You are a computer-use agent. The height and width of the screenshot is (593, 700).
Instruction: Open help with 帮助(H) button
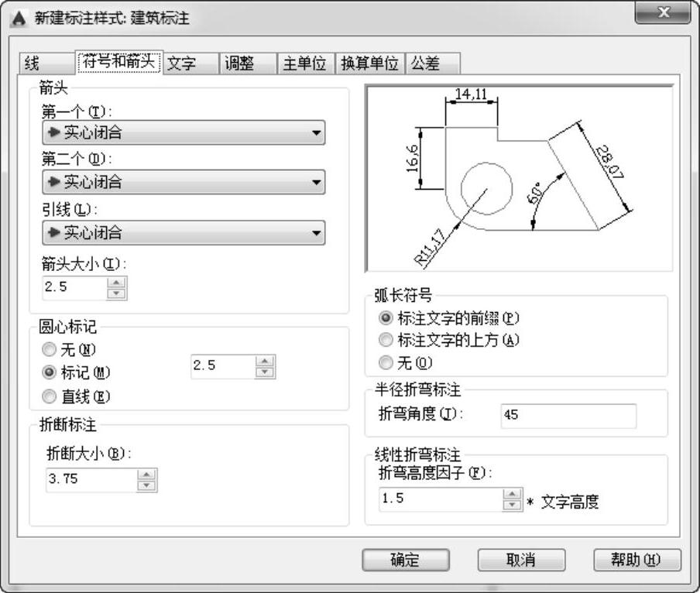637,560
